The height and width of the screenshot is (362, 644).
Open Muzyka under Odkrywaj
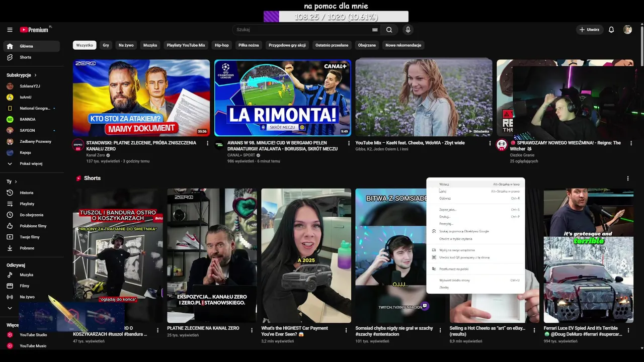31,275
